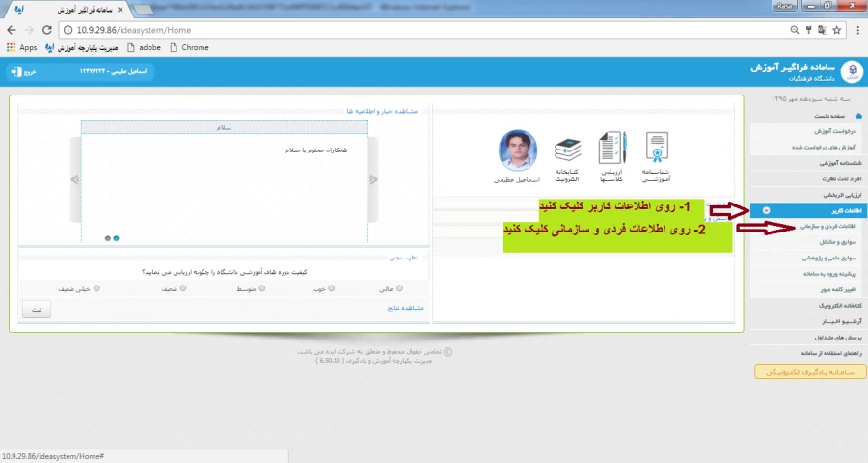This screenshot has height=463, width=868.
Task: Open اطلاعات فردی و سازمانی submenu item
Action: 828,226
